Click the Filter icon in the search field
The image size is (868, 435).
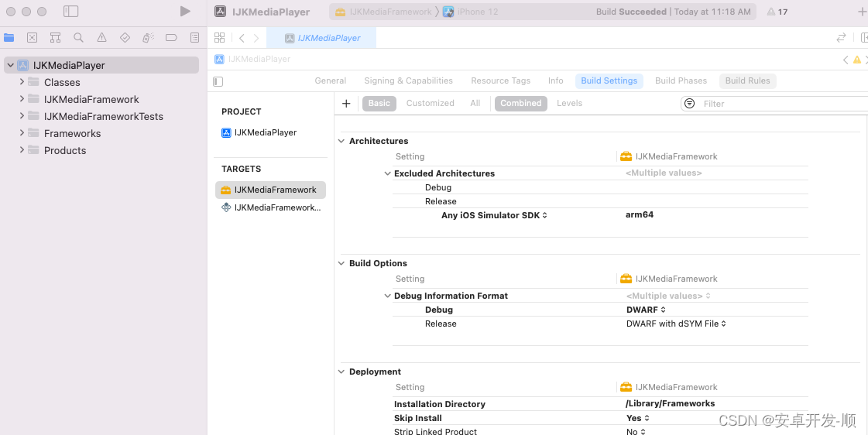tap(690, 104)
